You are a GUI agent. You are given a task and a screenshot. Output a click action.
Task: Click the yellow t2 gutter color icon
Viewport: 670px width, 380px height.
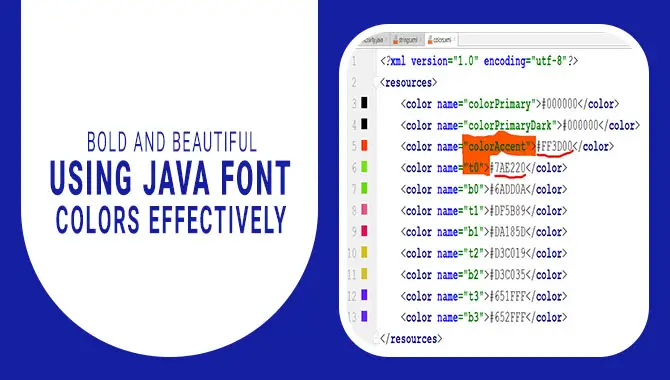(x=364, y=252)
